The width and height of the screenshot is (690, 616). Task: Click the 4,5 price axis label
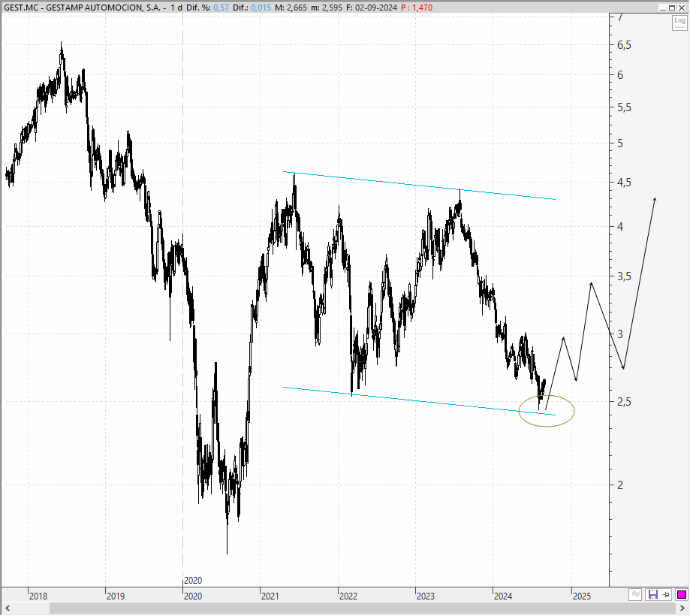point(624,183)
